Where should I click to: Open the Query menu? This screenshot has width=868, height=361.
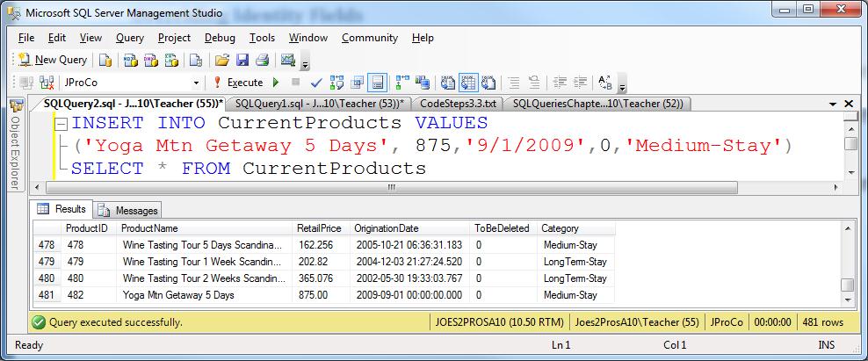(x=129, y=38)
